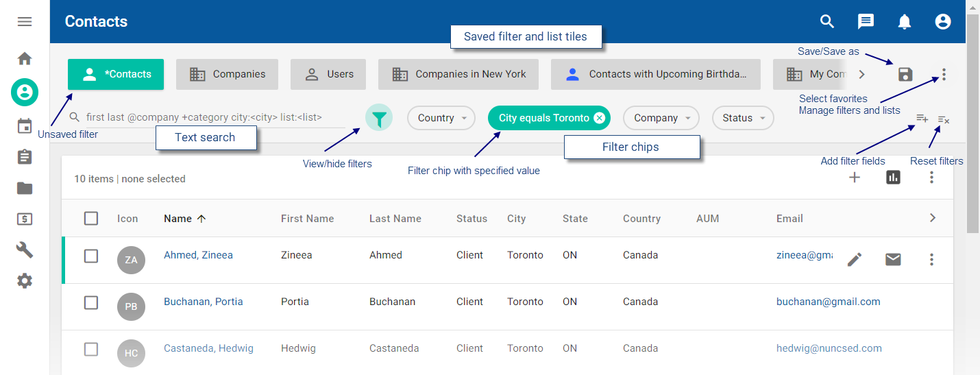Open the chart view icon above table
The width and height of the screenshot is (980, 375).
click(x=893, y=178)
